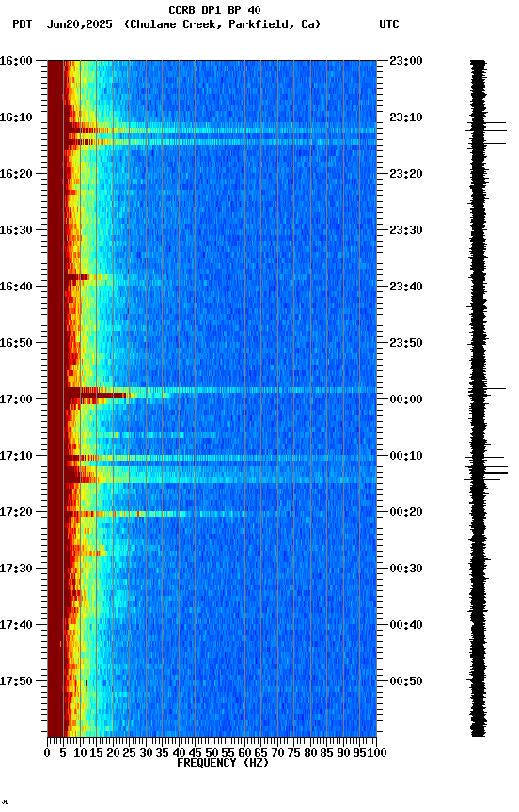Click frequency axis label 50
Screen dimensions: 519x812
pos(212,753)
